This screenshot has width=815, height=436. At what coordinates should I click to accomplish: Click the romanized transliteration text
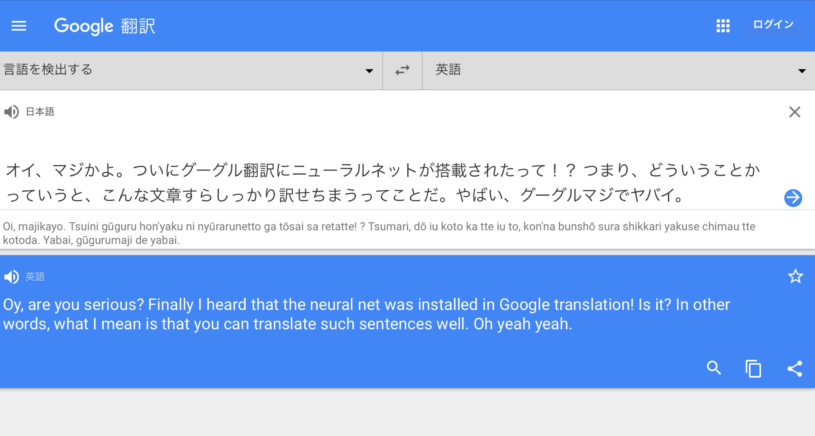click(x=379, y=233)
